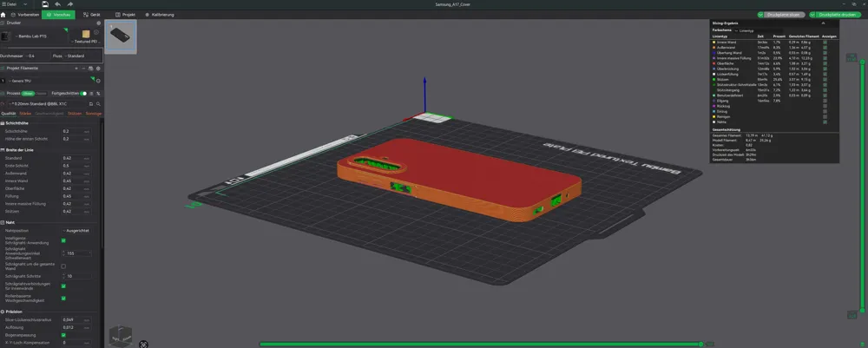Hide Nähte seams in preview
Image resolution: width=868 pixels, height=348 pixels.
825,121
